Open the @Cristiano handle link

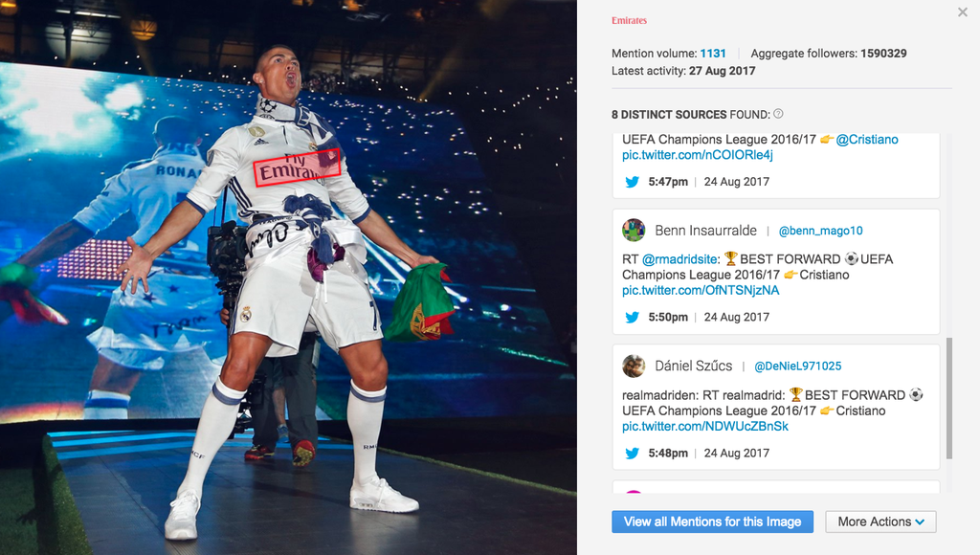click(x=867, y=140)
